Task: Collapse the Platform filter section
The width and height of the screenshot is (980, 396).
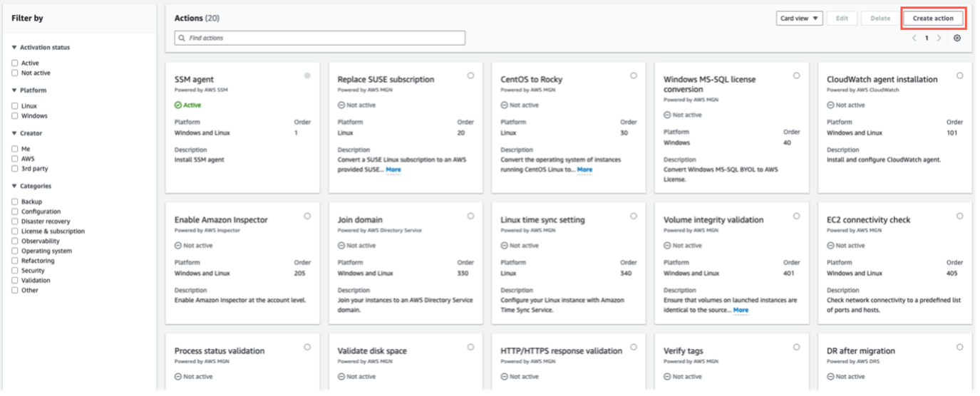Action: pyautogui.click(x=14, y=90)
